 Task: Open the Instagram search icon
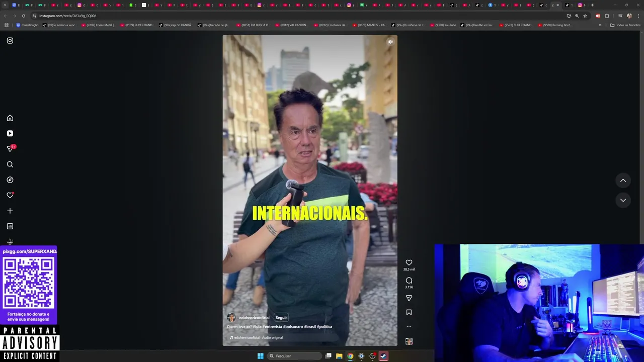[x=10, y=164]
